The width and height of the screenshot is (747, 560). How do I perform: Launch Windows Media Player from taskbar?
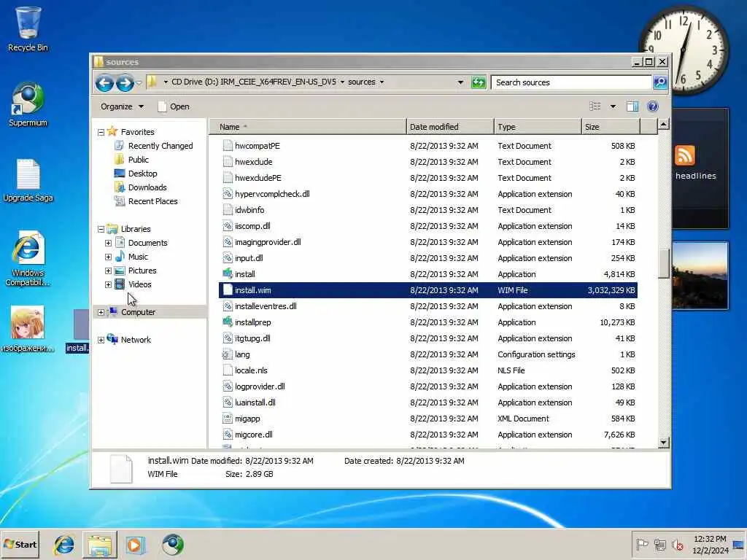(x=135, y=545)
